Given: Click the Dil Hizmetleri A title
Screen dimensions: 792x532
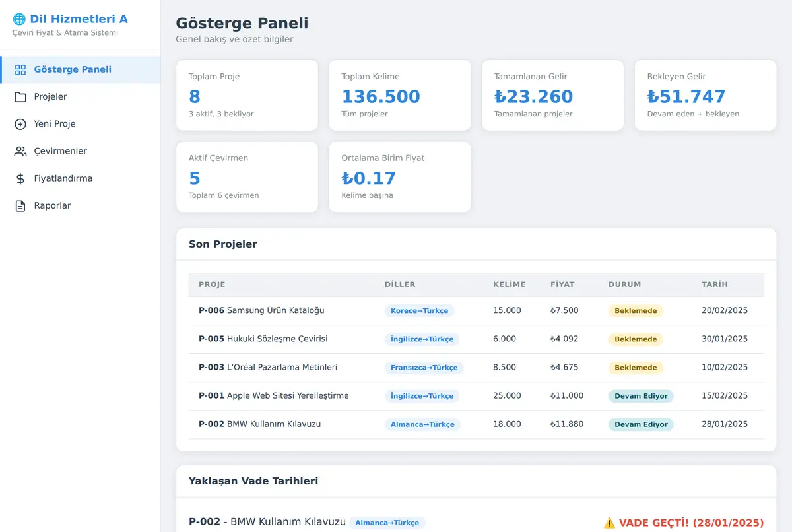Looking at the screenshot, I should pos(79,19).
